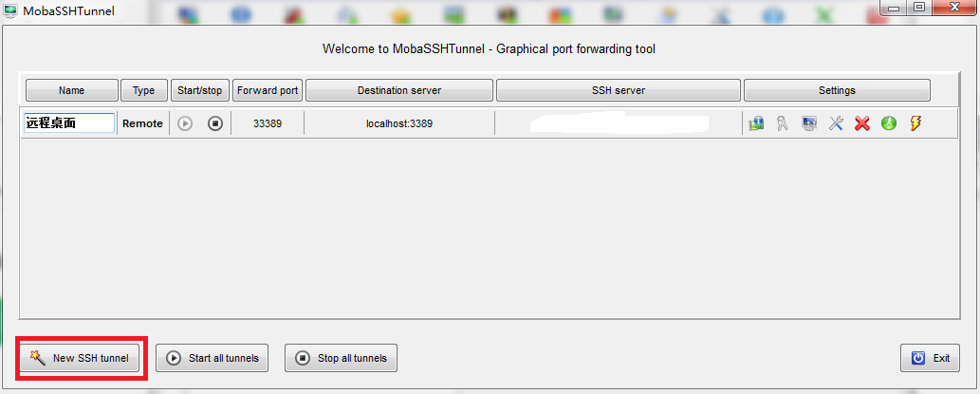Open tunnel network info icon

click(756, 123)
